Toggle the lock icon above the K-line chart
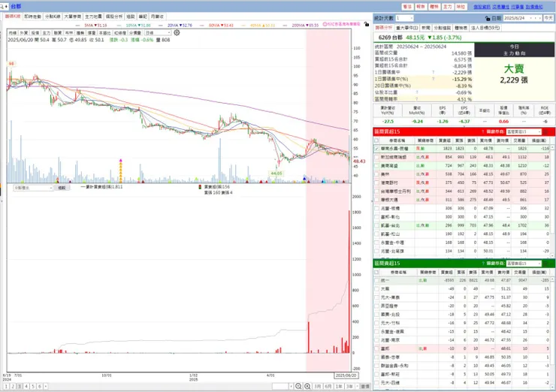This screenshot has width=556, height=392. click(x=367, y=24)
